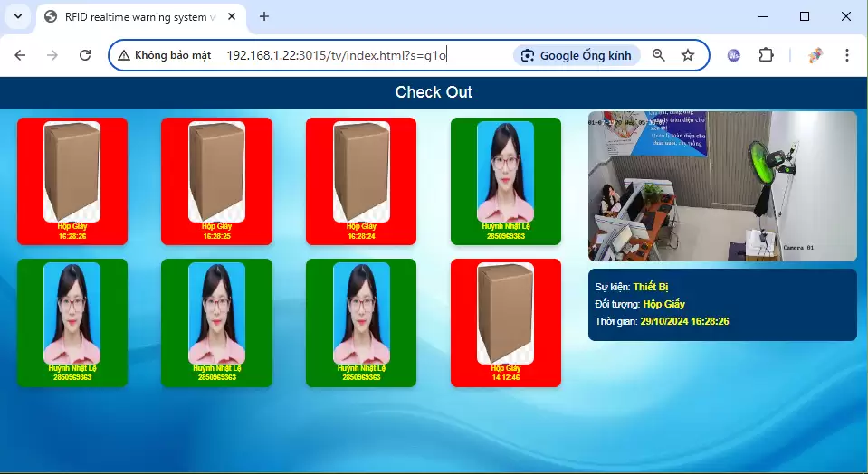Open the zoom magnifier icon in address bar
The image size is (868, 474).
[x=659, y=55]
